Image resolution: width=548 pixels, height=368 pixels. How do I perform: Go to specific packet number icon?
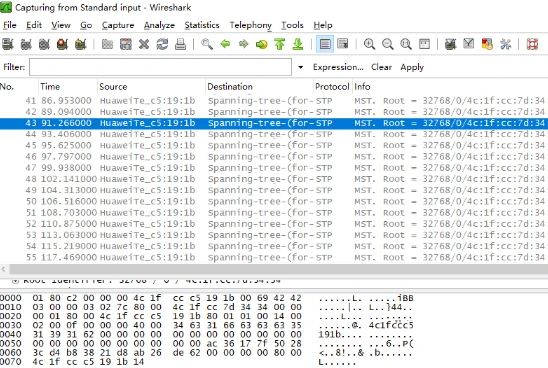(261, 44)
